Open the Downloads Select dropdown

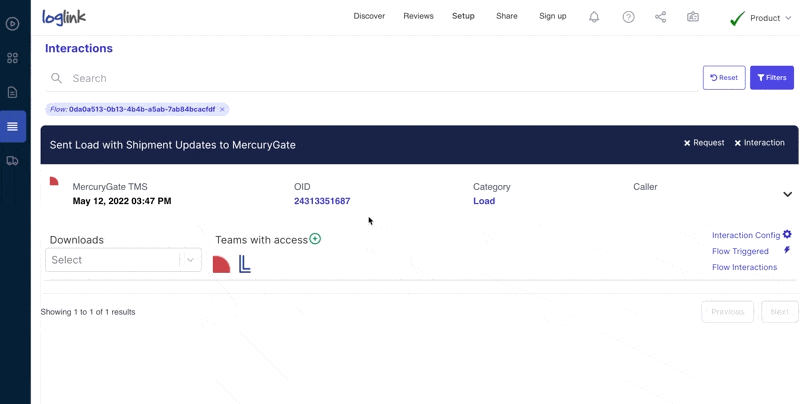(x=123, y=260)
